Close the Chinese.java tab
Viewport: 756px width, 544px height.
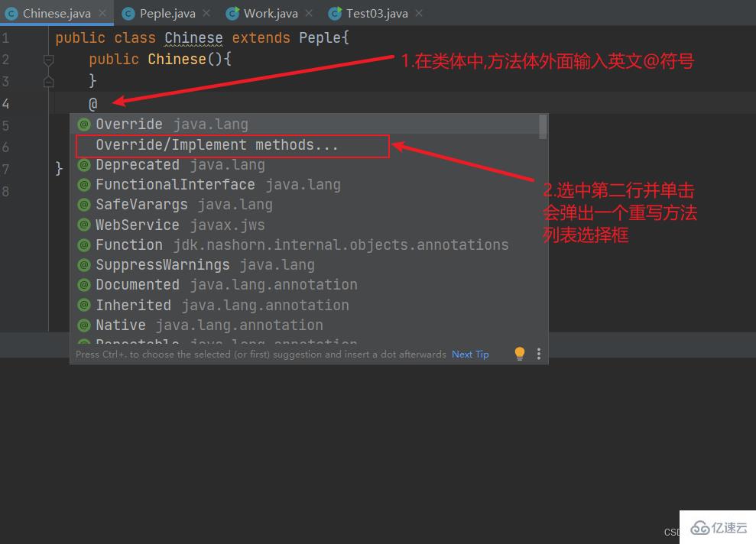[x=102, y=14]
